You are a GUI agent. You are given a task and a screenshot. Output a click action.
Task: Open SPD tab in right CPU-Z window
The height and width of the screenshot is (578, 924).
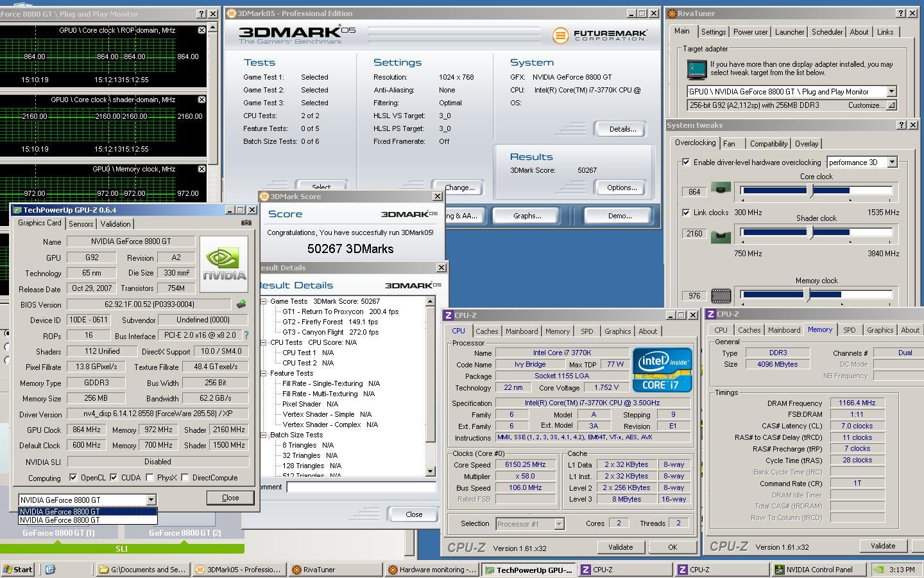tap(849, 330)
